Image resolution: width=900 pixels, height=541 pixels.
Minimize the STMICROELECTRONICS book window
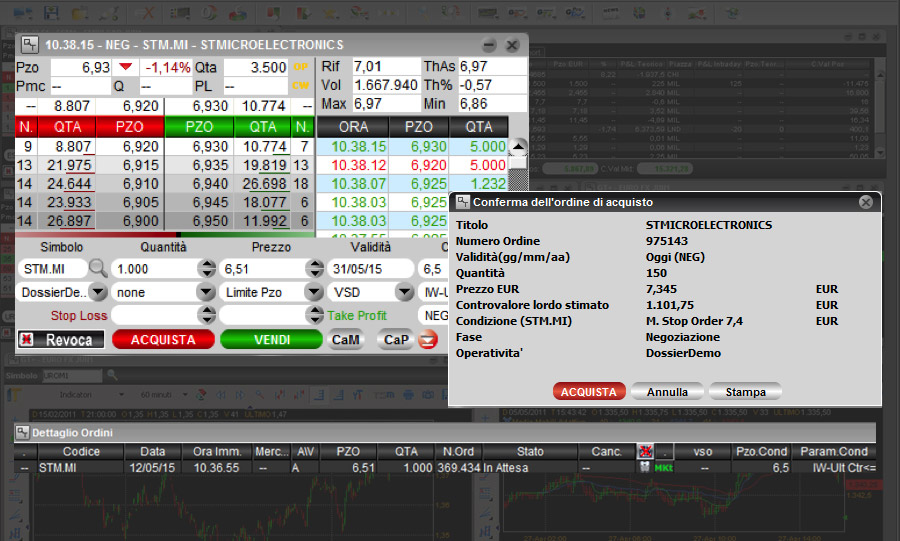[x=489, y=45]
